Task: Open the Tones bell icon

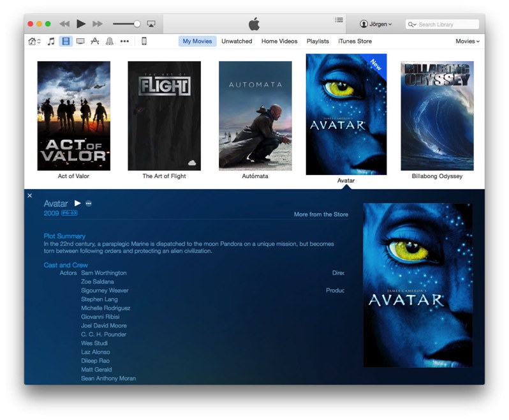Action: 110,41
